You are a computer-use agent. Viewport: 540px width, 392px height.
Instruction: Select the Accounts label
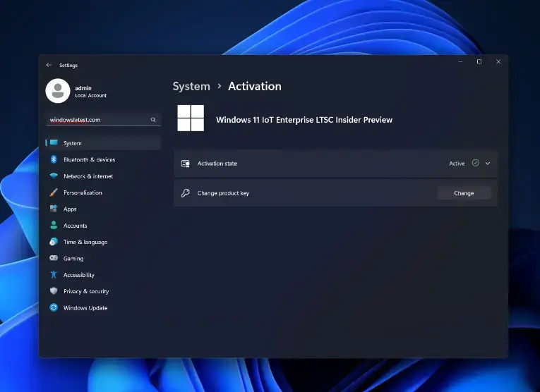(75, 226)
